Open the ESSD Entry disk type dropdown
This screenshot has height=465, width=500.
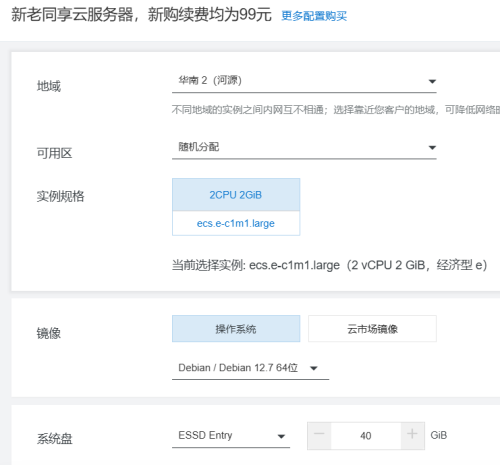tap(231, 436)
